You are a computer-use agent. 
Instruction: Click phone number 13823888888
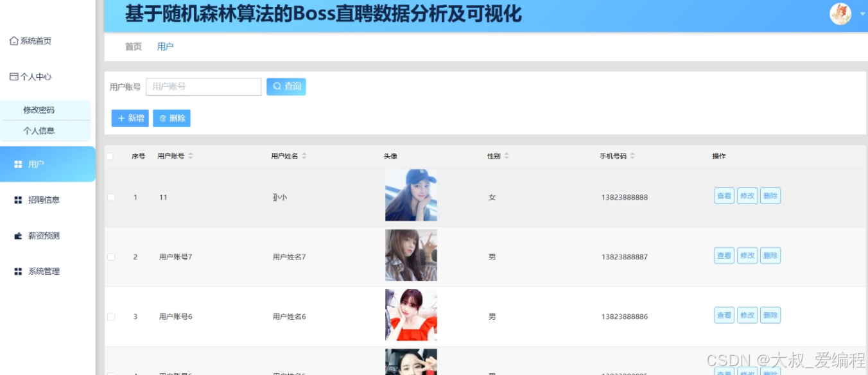(625, 197)
